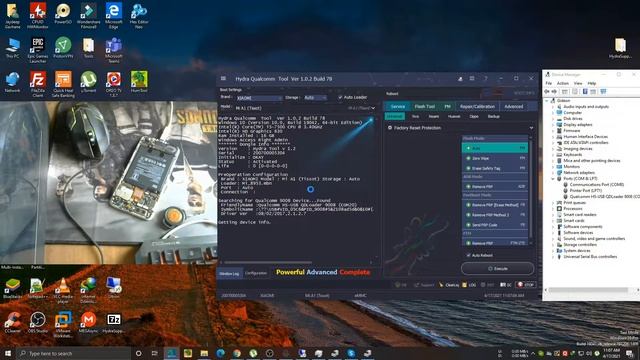Open MEGAsync desktop shortcut
The image size is (640, 360).
point(88,322)
